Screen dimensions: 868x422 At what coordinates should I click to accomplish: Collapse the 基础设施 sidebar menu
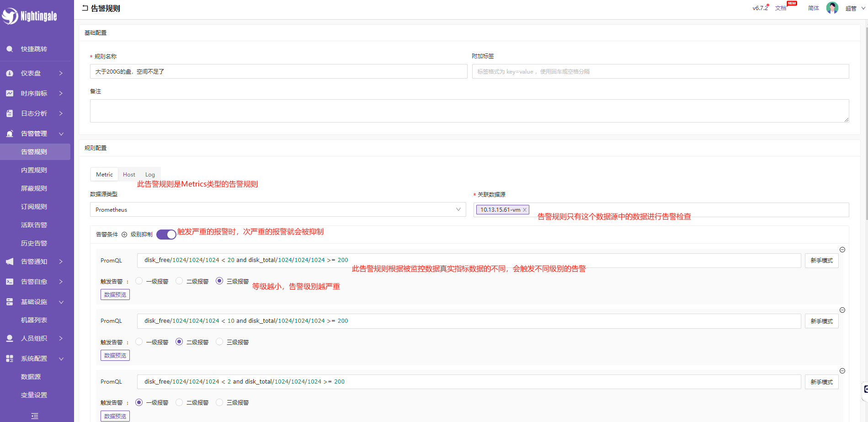click(61, 302)
